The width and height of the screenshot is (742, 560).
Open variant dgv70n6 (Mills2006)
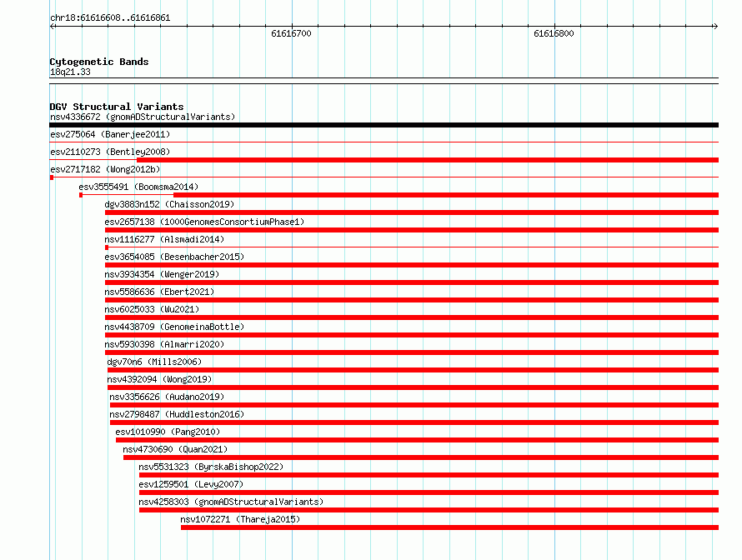pyautogui.click(x=154, y=362)
